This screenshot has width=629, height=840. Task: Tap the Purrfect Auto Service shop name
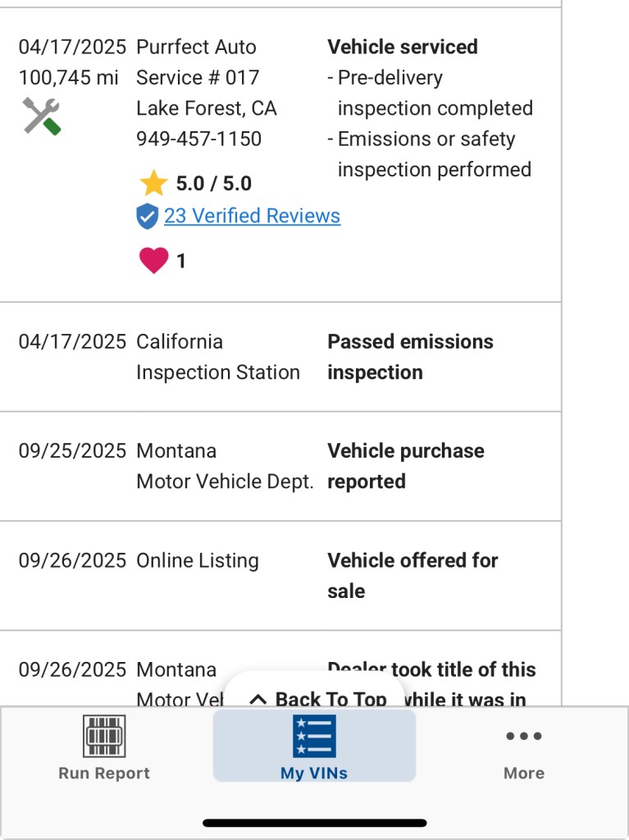[197, 62]
